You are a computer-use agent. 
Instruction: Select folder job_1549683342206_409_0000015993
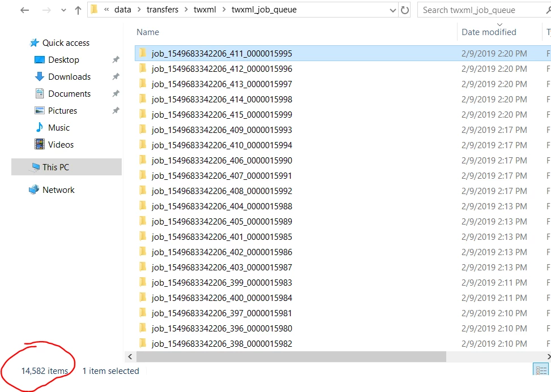pyautogui.click(x=222, y=130)
